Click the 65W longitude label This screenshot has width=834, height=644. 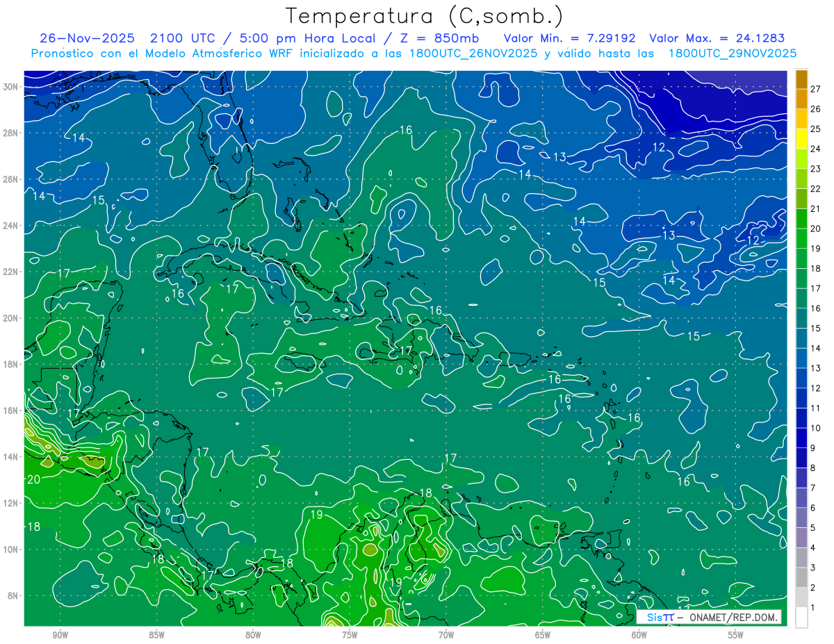(543, 635)
